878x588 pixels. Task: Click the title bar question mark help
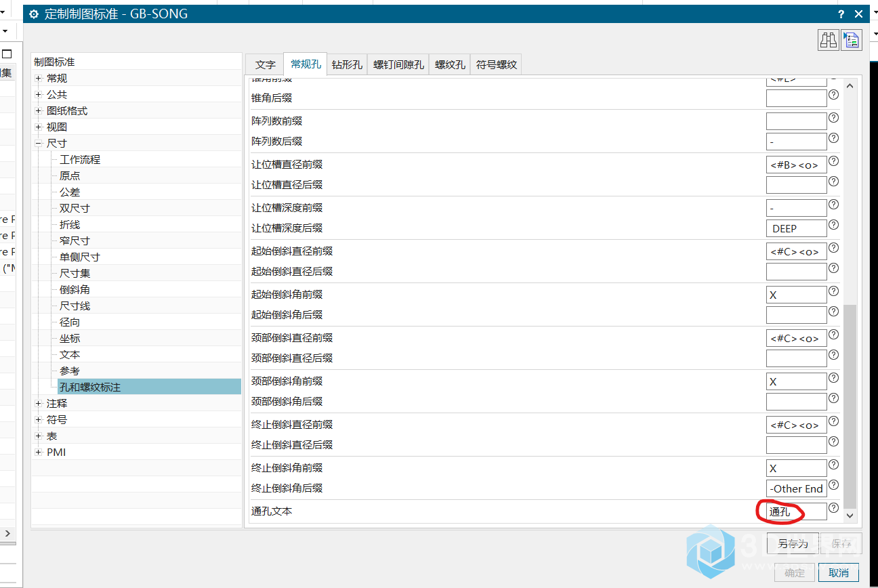(841, 14)
